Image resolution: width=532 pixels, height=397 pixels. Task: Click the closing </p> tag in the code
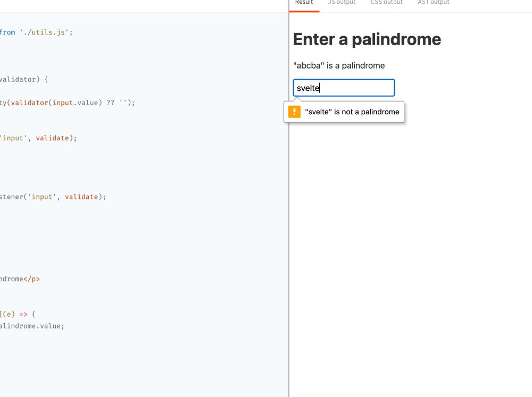tap(31, 279)
